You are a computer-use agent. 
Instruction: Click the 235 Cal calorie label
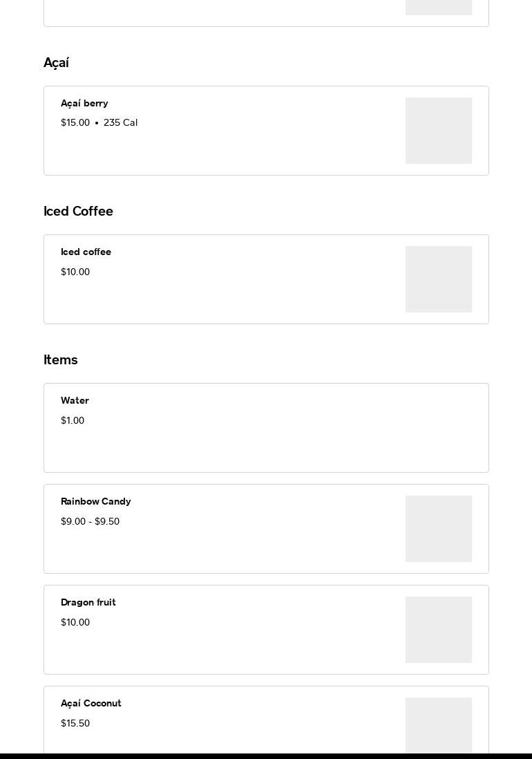click(120, 123)
